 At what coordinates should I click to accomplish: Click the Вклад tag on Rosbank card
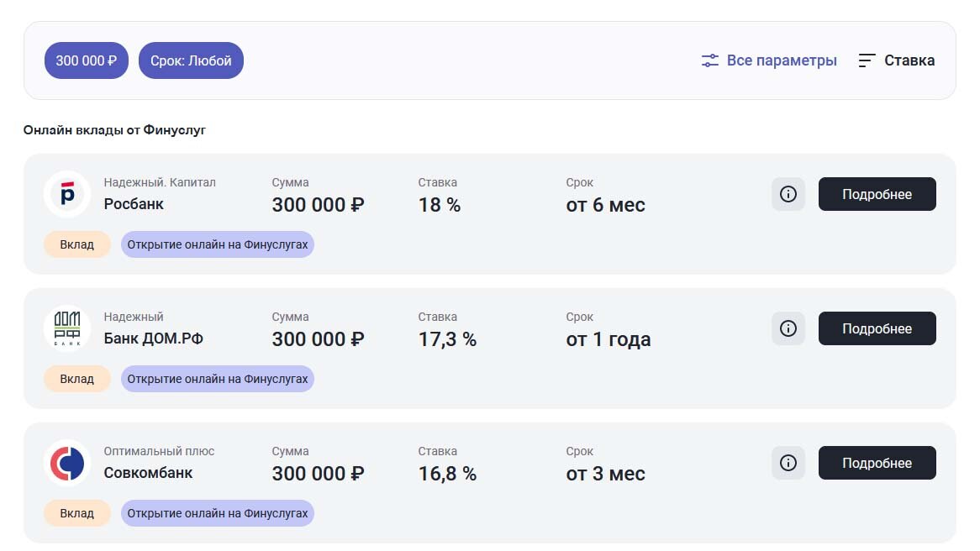77,244
